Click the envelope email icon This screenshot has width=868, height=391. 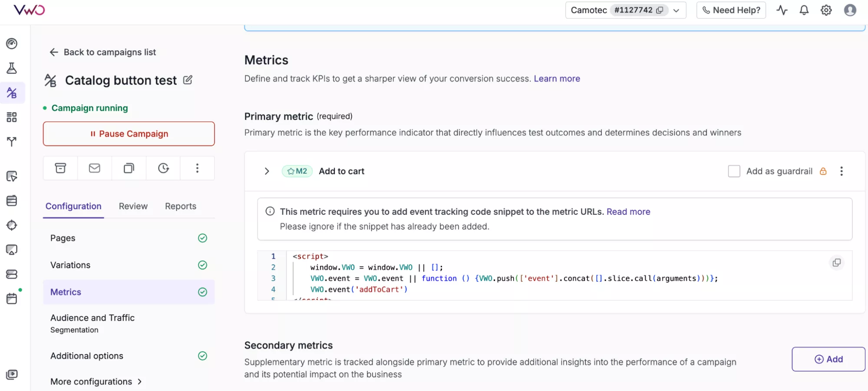click(94, 168)
